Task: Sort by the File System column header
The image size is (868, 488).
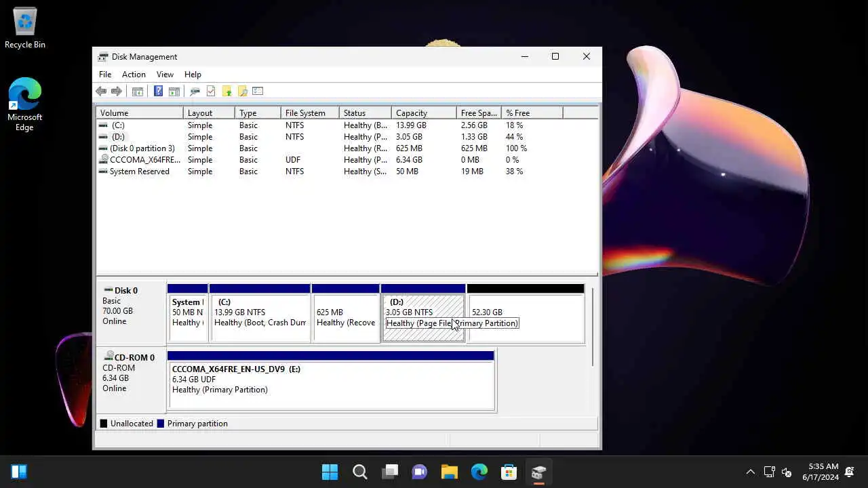Action: (310, 113)
